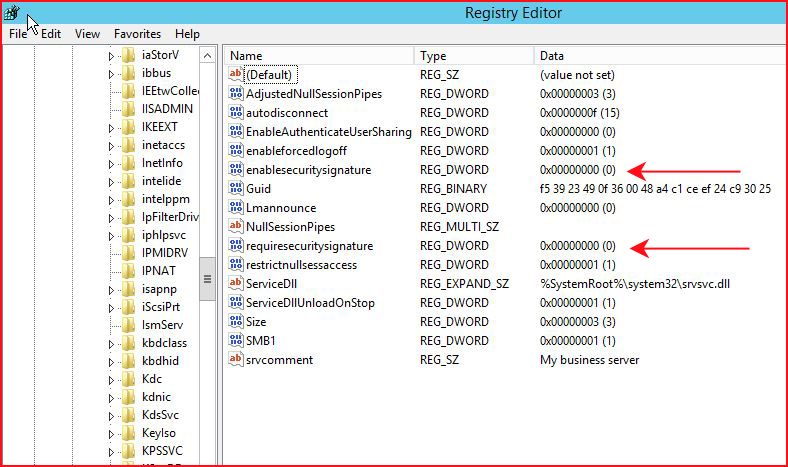This screenshot has width=788, height=467.
Task: Expand the kbdclass tree node
Action: [111, 344]
